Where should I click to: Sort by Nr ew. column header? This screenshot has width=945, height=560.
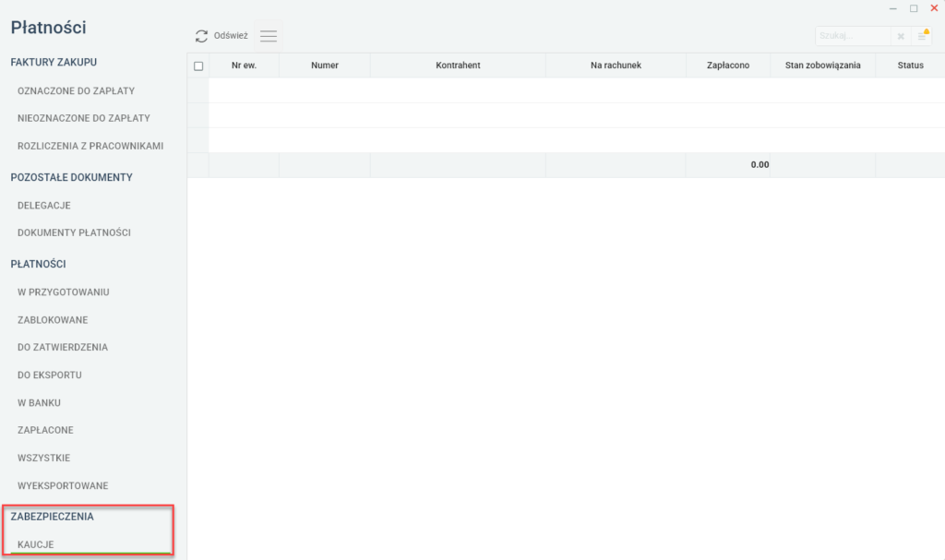click(244, 66)
